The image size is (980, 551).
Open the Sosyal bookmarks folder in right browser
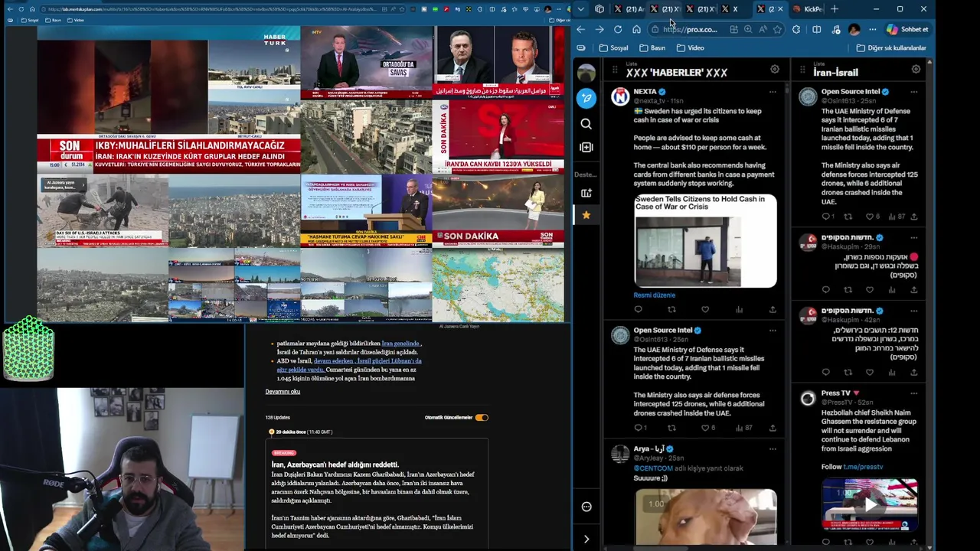[614, 47]
